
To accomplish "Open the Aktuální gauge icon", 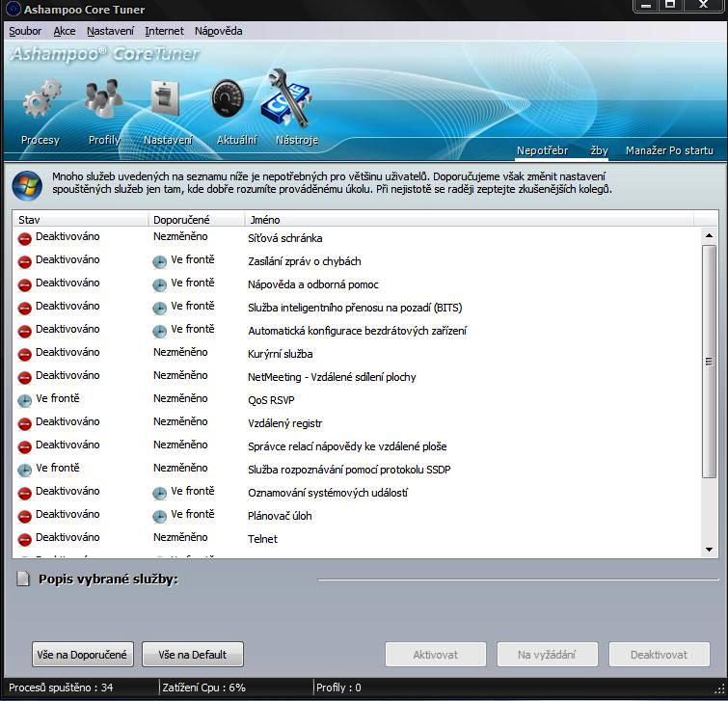I will point(228,98).
